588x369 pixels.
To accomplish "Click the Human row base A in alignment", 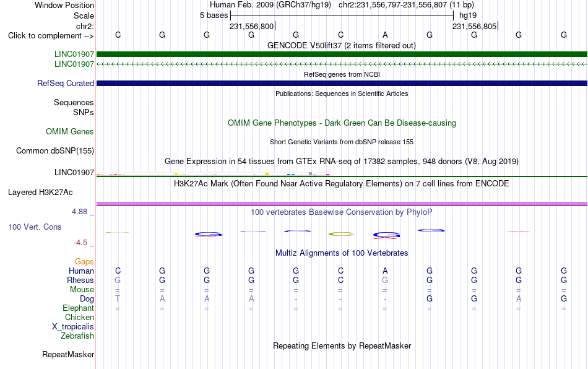I will pos(385,271).
